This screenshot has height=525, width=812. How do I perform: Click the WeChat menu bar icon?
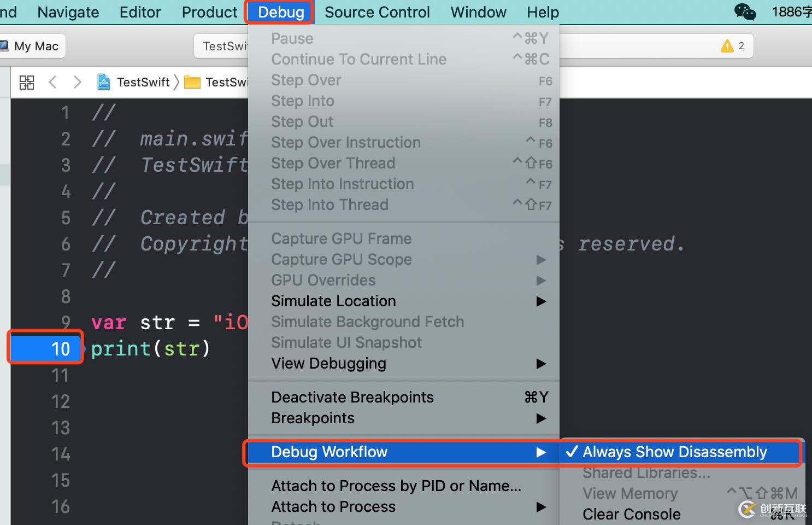coord(745,12)
